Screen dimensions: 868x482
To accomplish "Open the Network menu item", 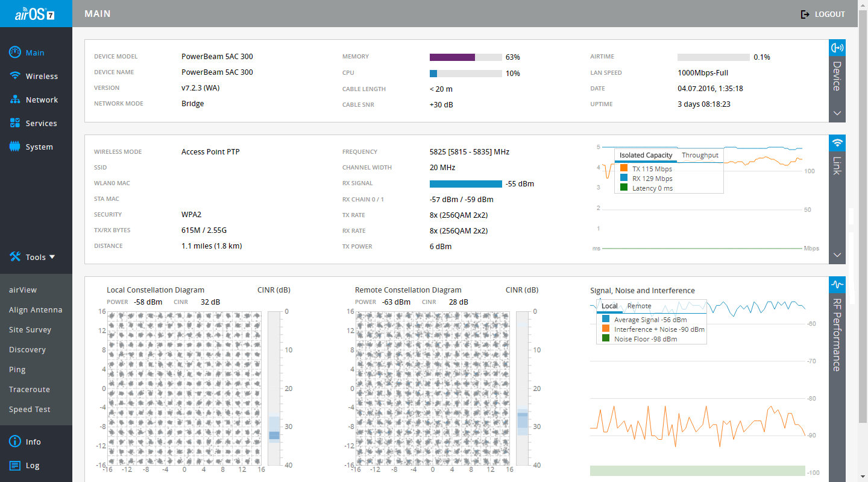I will [x=42, y=100].
